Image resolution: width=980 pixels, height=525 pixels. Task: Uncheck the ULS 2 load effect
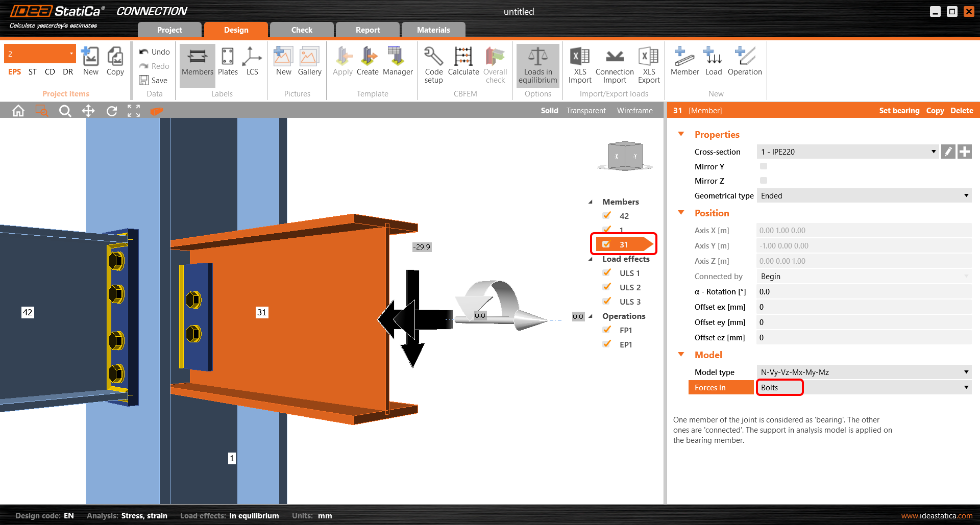pos(607,287)
